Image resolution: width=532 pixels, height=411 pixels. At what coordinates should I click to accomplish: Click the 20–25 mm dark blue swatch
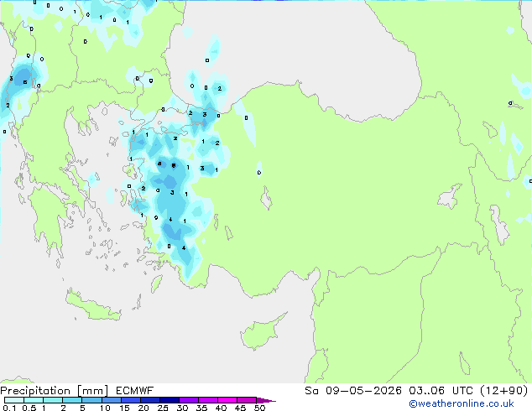(x=150, y=400)
